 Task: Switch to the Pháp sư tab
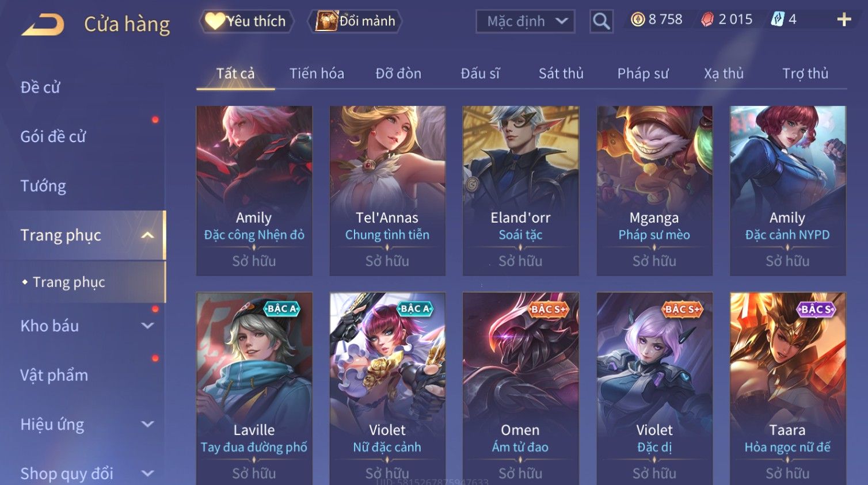click(x=642, y=74)
